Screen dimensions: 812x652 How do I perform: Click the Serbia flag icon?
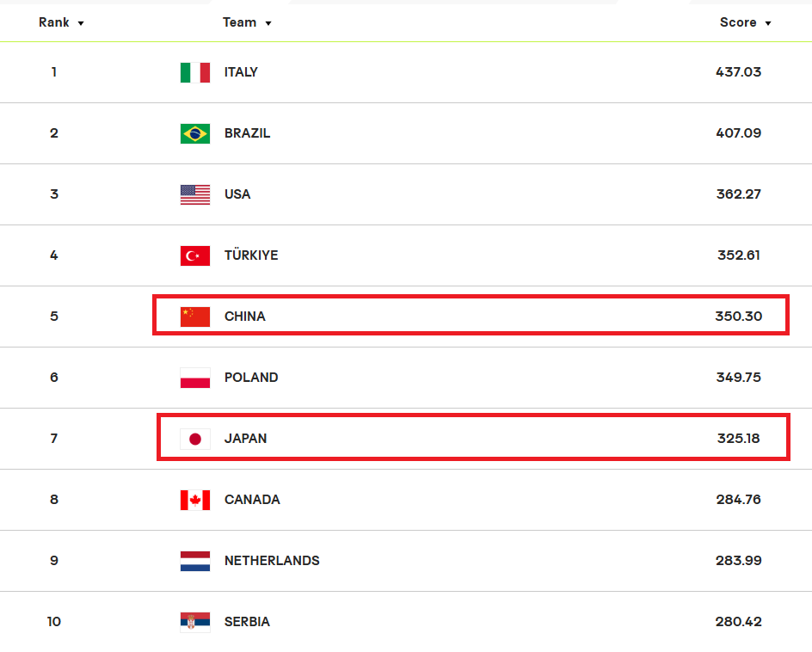[x=195, y=623]
